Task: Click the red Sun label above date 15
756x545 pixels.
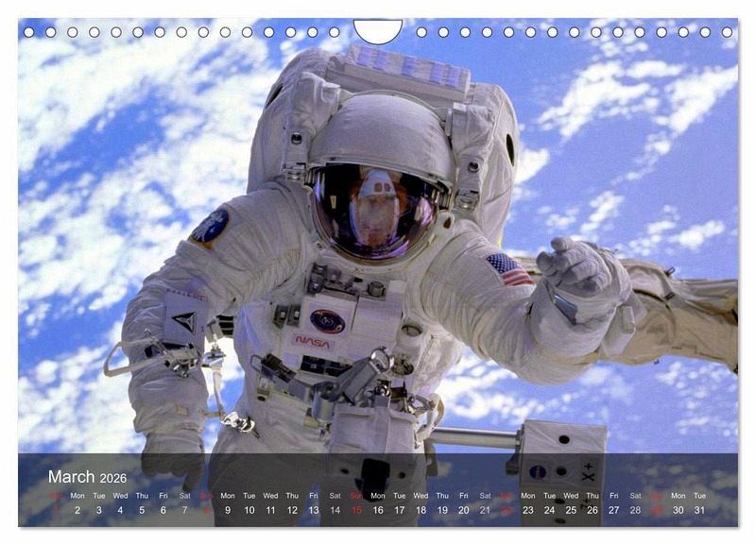Action: click(356, 496)
